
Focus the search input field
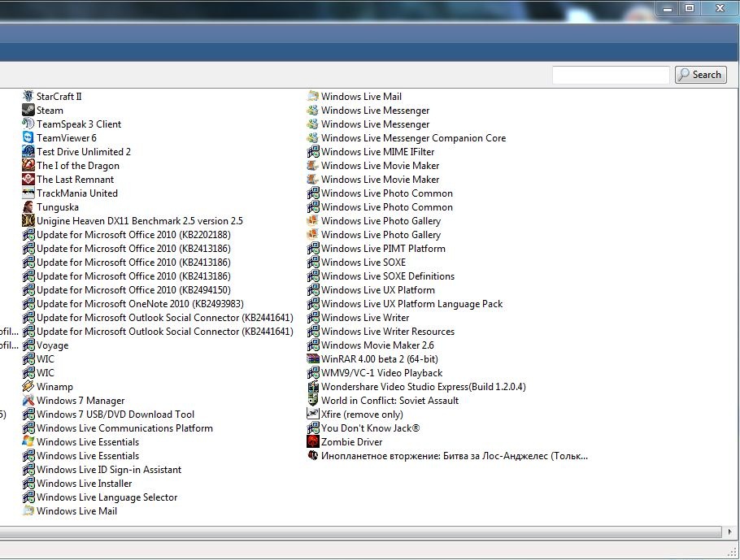coord(612,75)
